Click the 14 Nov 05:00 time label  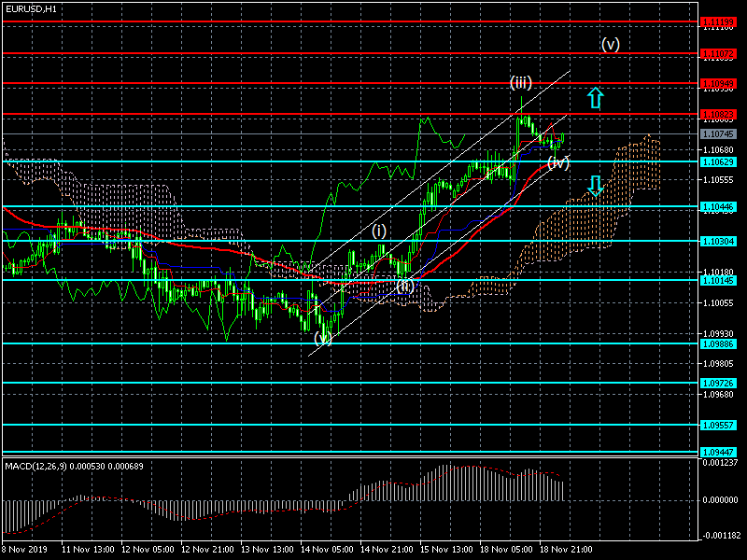[328, 549]
